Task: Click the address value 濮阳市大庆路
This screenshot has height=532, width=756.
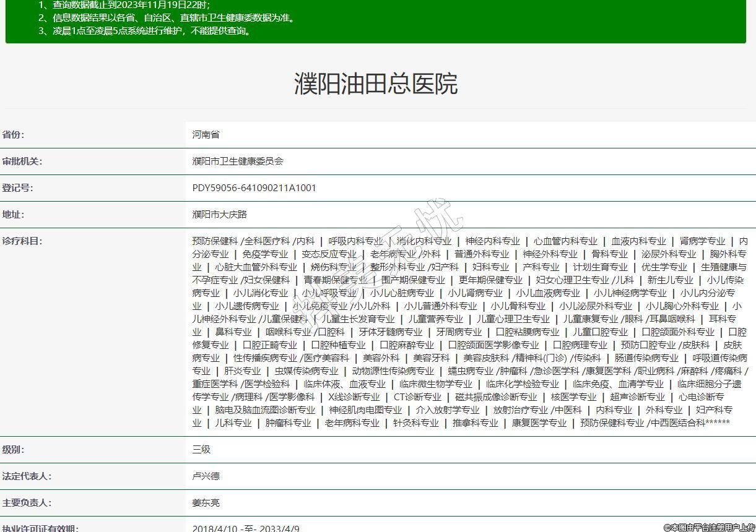Action: click(219, 215)
